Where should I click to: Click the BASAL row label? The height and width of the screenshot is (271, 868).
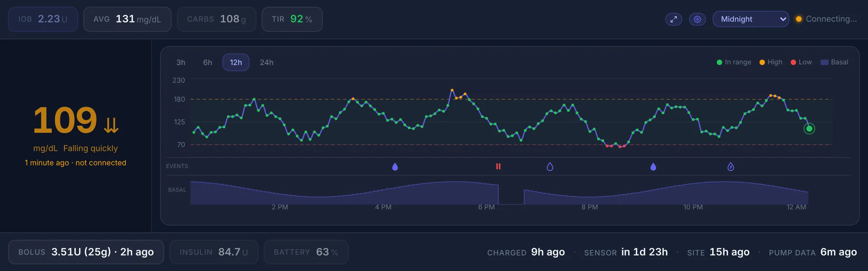coord(177,190)
